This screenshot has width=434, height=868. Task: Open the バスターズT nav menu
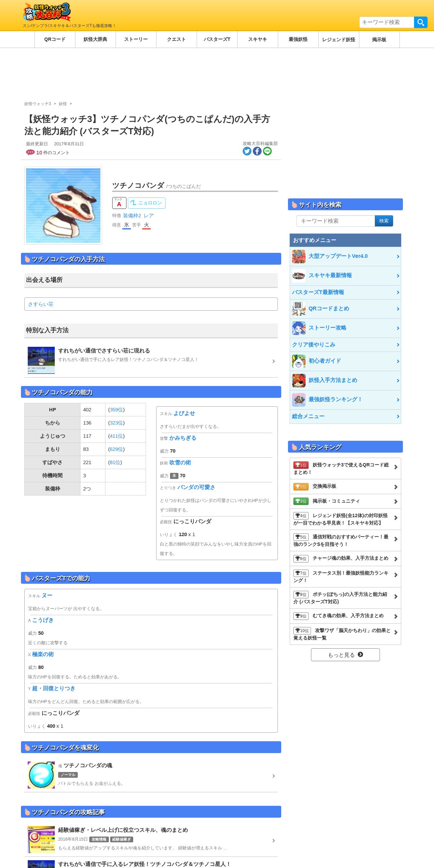click(x=217, y=40)
